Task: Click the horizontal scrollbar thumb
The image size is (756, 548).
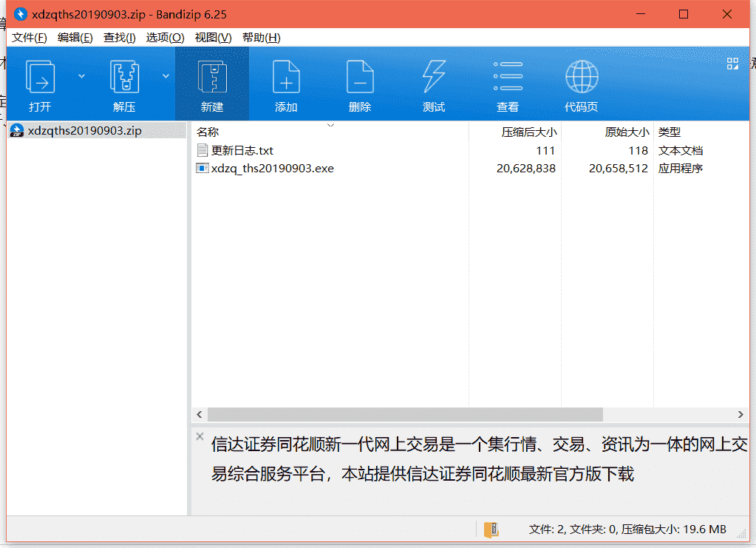Action: [405, 414]
